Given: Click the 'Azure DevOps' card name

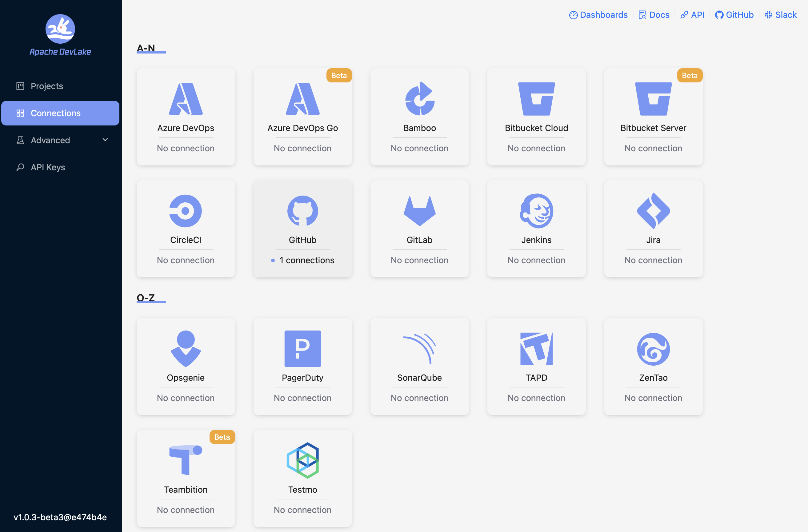Looking at the screenshot, I should tap(186, 128).
